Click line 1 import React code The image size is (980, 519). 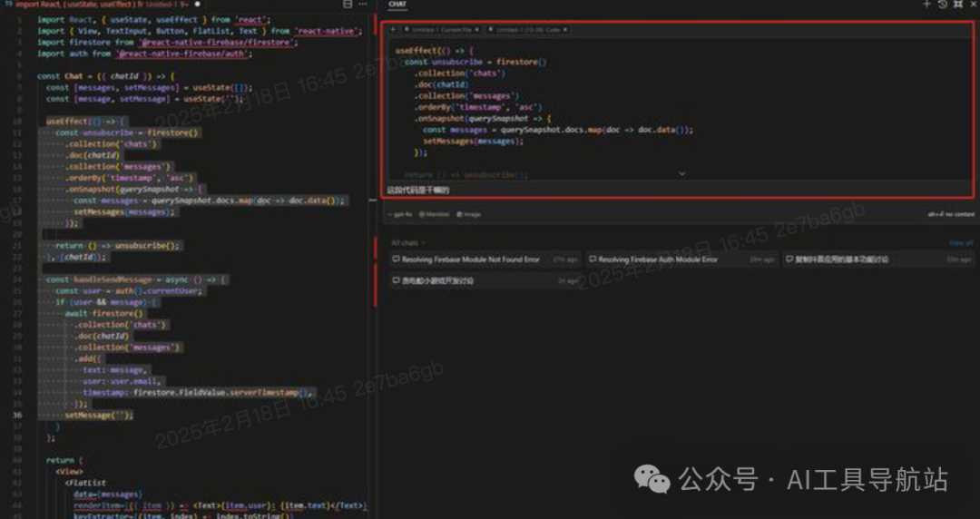(153, 19)
